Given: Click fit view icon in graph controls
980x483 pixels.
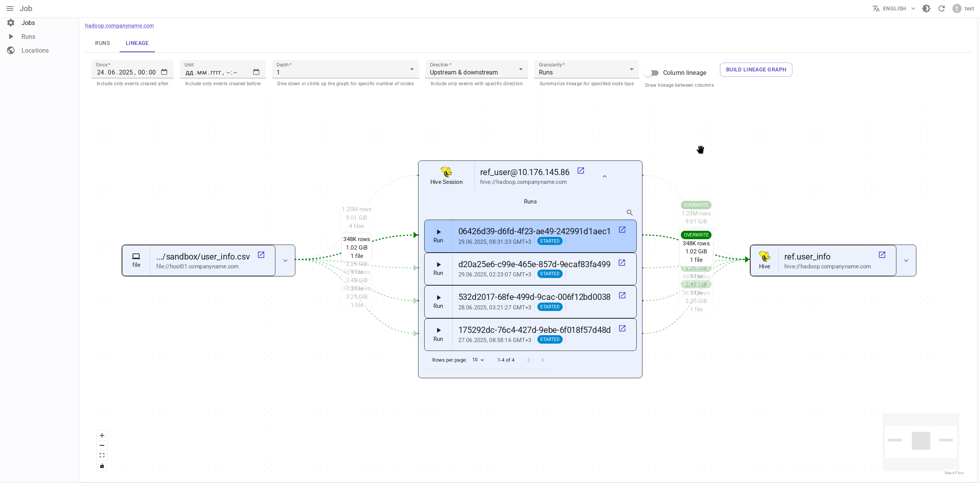Looking at the screenshot, I should click(102, 455).
